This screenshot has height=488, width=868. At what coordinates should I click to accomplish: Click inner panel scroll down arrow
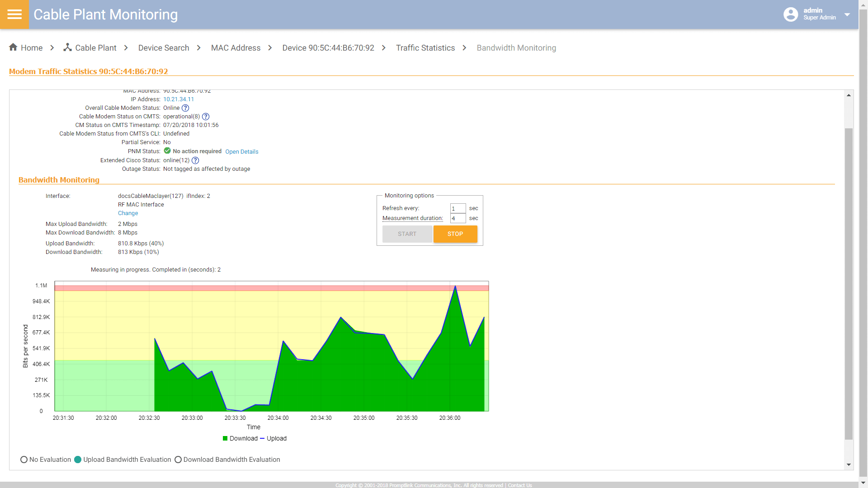click(849, 465)
